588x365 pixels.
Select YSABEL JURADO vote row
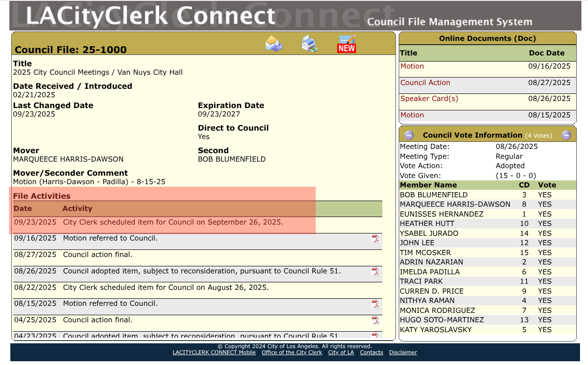click(487, 233)
